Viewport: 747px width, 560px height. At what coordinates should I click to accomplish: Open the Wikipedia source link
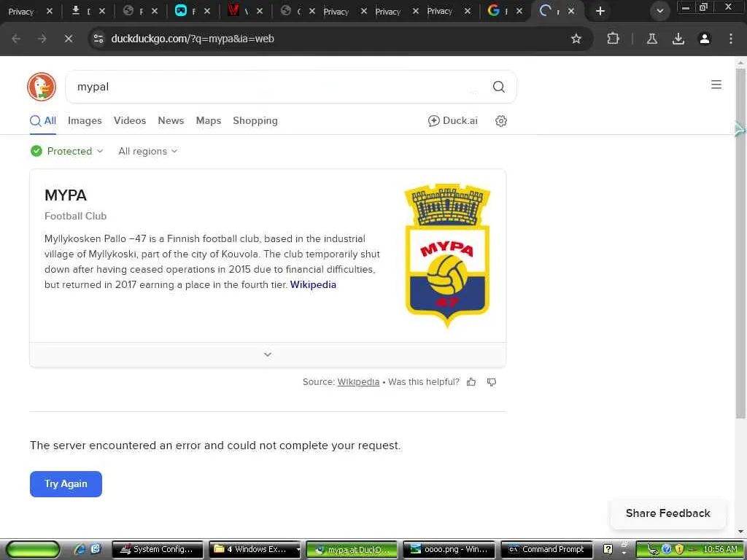[x=358, y=382]
